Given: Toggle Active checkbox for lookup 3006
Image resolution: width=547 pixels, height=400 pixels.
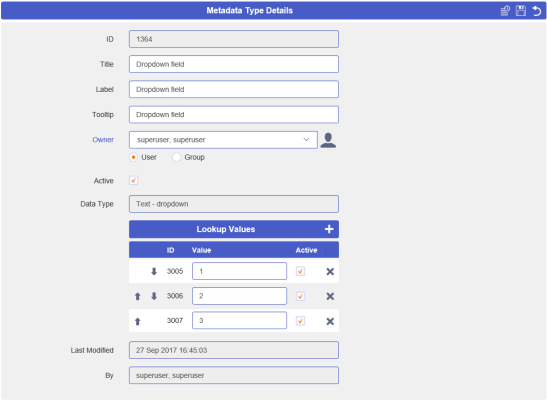Looking at the screenshot, I should click(x=300, y=296).
